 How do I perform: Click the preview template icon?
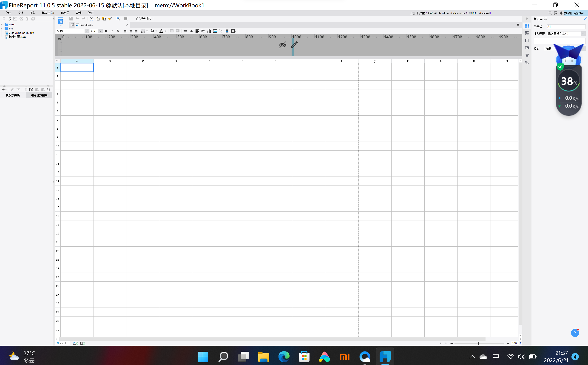[x=61, y=21]
